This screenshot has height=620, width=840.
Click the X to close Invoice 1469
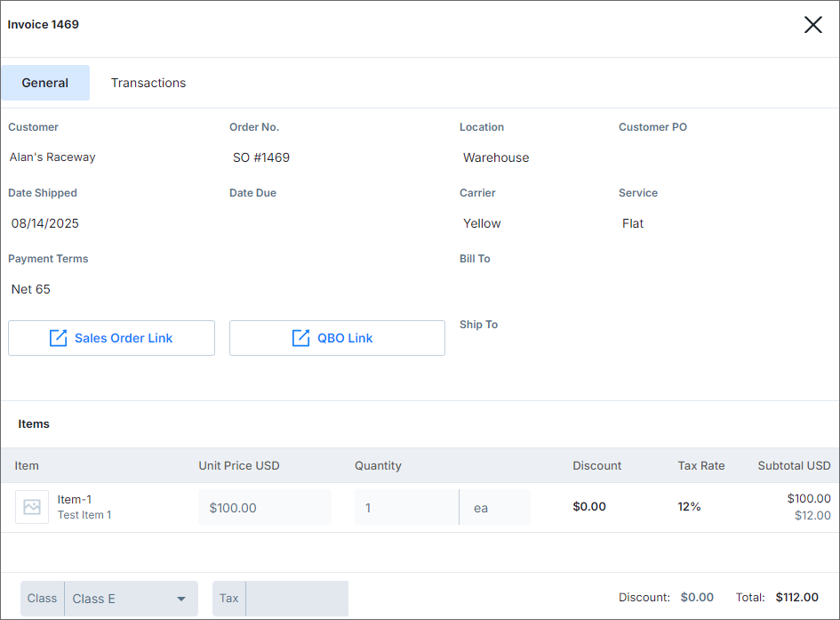[x=813, y=25]
